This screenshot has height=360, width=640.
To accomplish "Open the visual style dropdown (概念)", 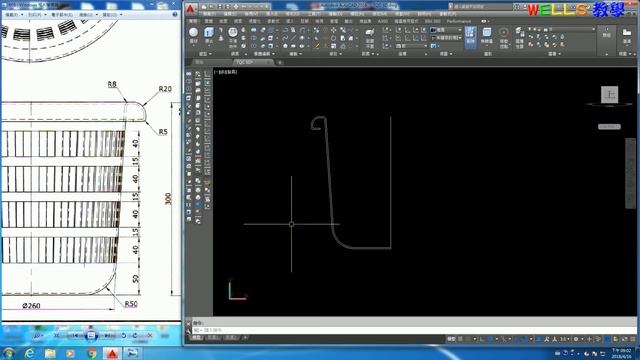I will [x=446, y=30].
